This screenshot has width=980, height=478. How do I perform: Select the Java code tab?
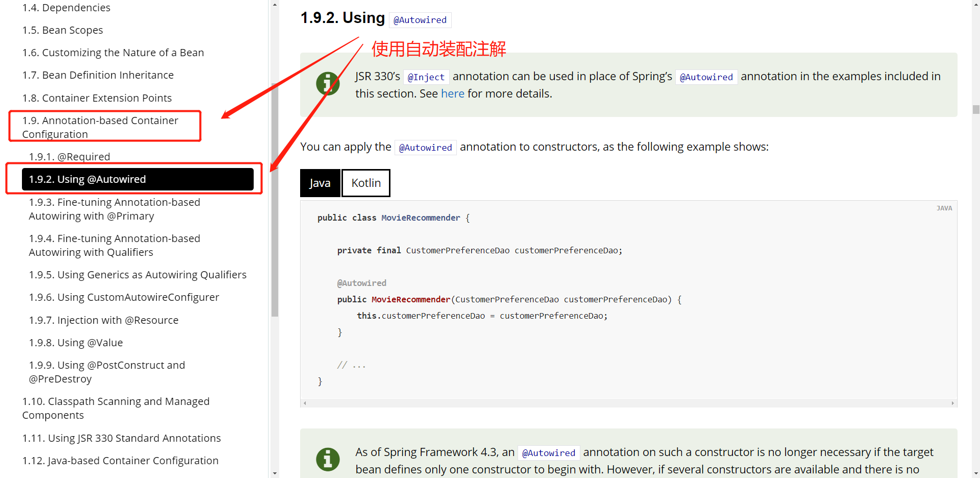coord(320,183)
